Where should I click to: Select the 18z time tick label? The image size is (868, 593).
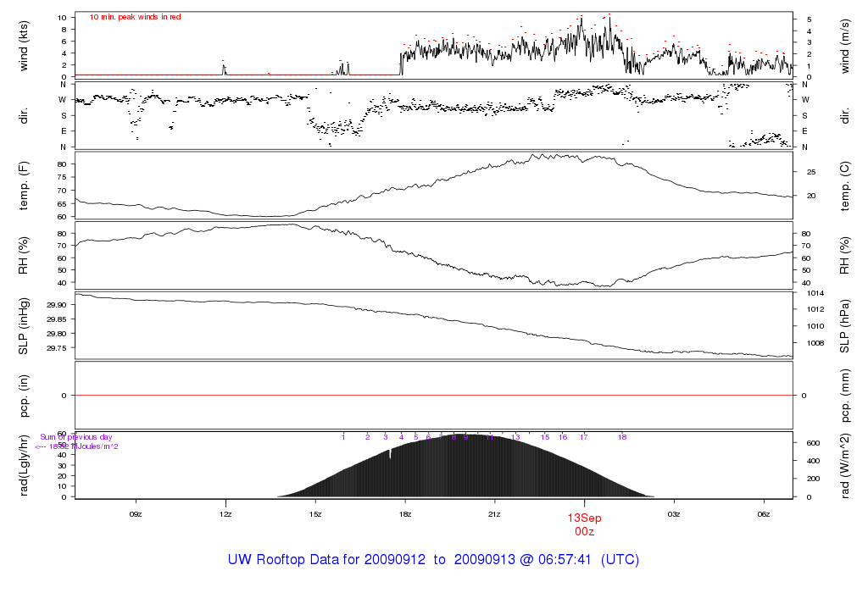pyautogui.click(x=404, y=514)
